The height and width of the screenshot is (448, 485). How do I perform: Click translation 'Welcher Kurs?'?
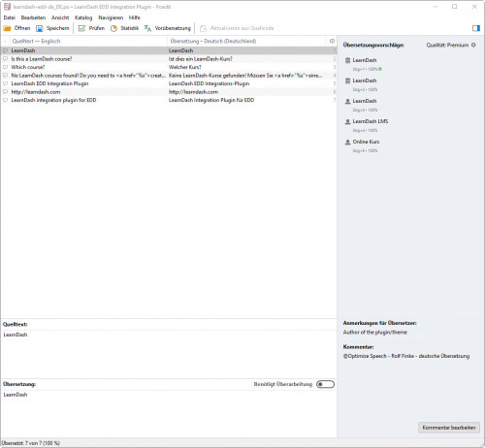(x=184, y=67)
